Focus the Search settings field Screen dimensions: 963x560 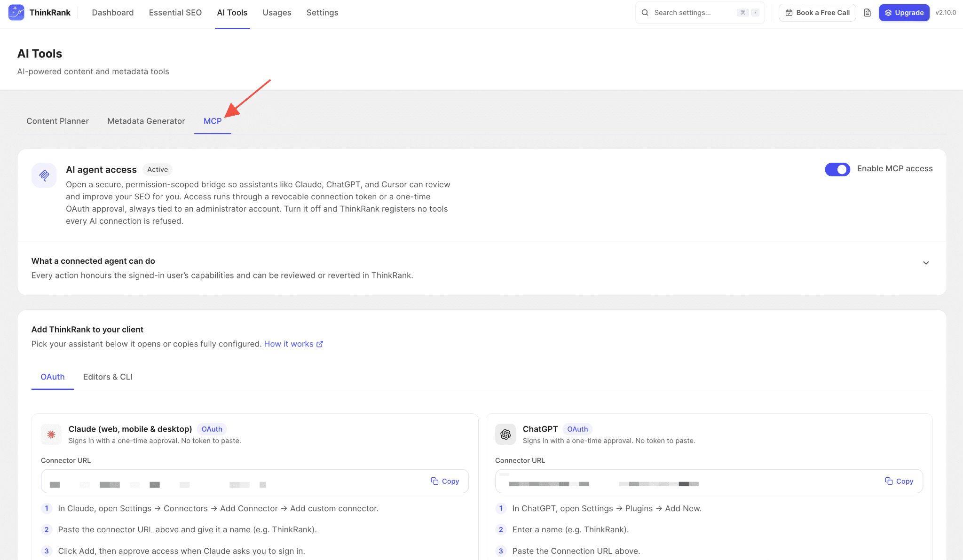tap(700, 13)
